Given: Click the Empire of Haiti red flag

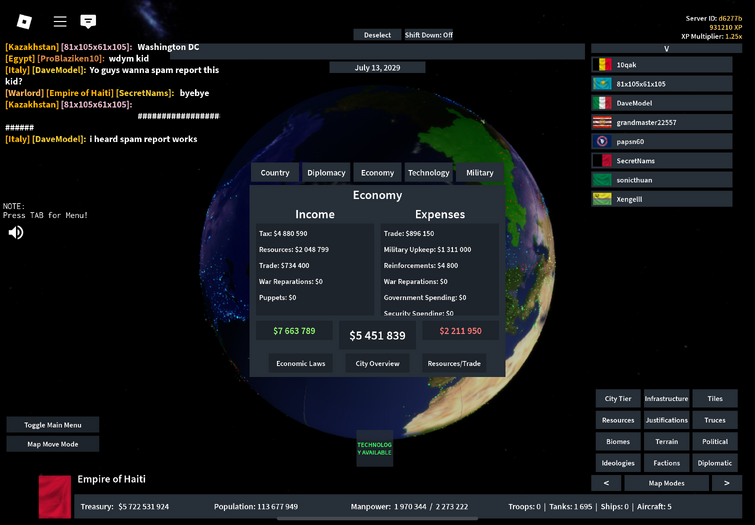Looking at the screenshot, I should click(x=55, y=497).
